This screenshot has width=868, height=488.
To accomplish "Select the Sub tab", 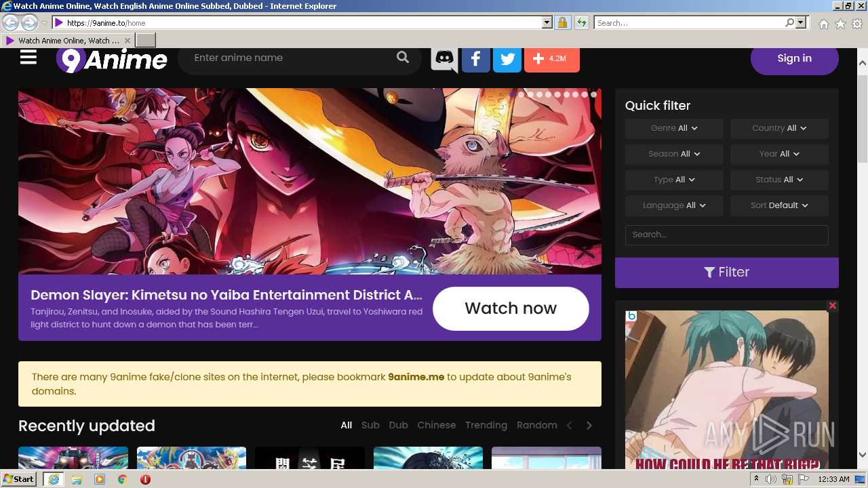I will tap(370, 425).
